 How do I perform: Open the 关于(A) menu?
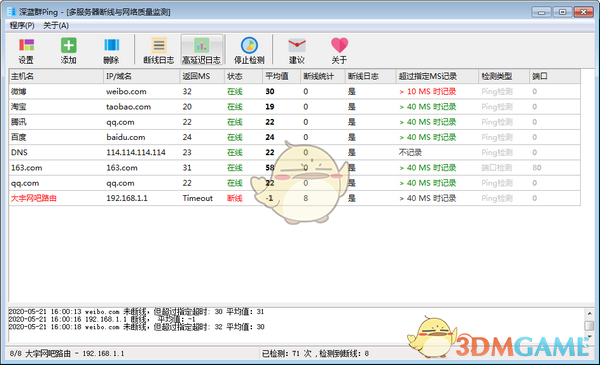point(56,26)
